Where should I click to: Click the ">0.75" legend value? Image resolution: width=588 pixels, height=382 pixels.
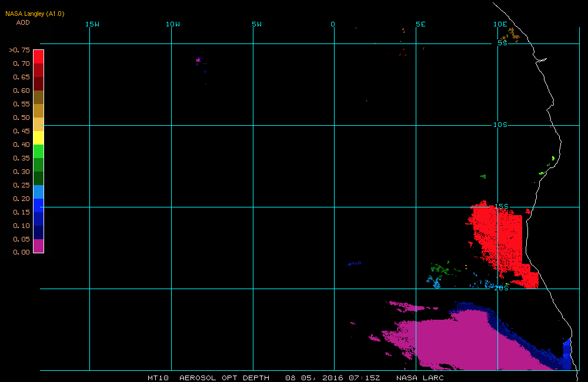(x=19, y=50)
